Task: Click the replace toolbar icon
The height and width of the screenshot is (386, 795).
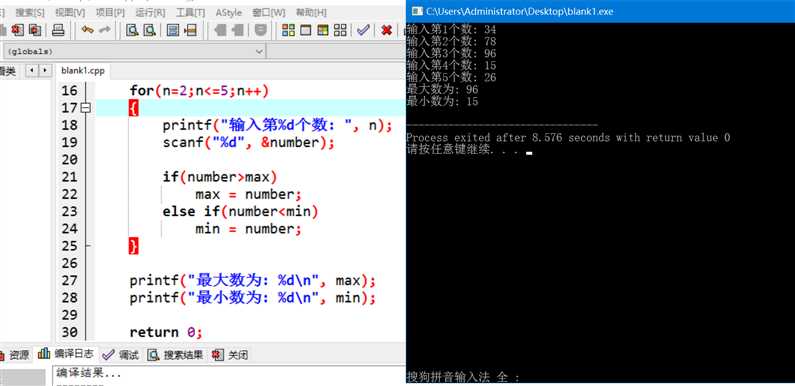Action: click(x=149, y=30)
